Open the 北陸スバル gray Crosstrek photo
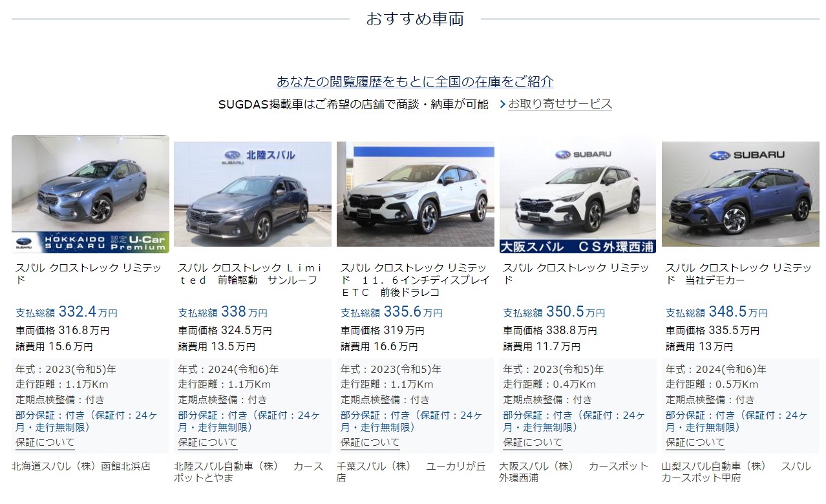Viewport: 826px width, 504px height. tap(253, 194)
